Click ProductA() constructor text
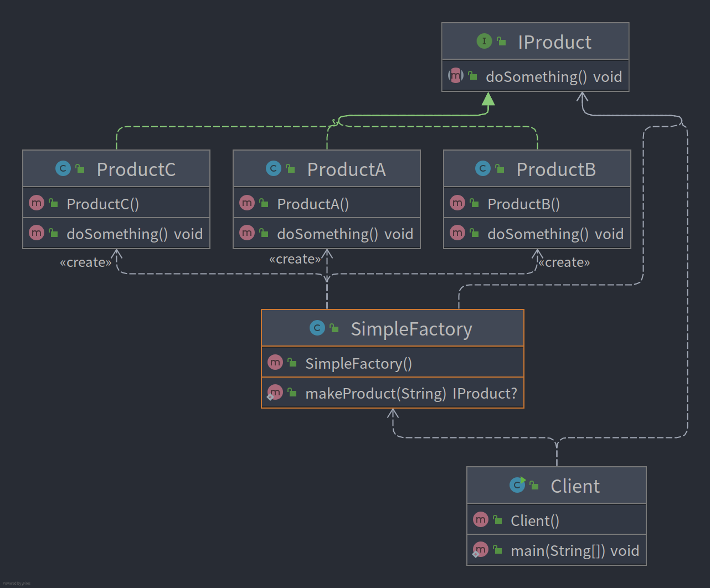 313,204
